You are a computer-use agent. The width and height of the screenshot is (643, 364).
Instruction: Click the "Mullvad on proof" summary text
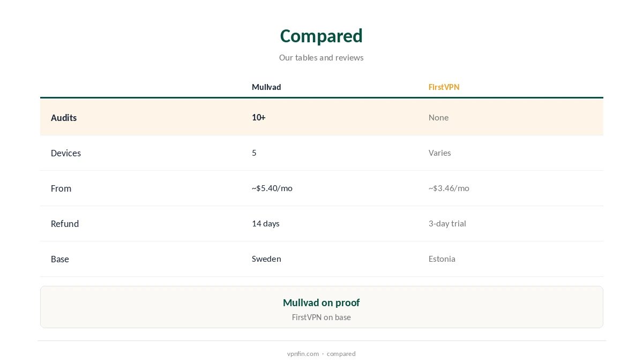point(322,302)
